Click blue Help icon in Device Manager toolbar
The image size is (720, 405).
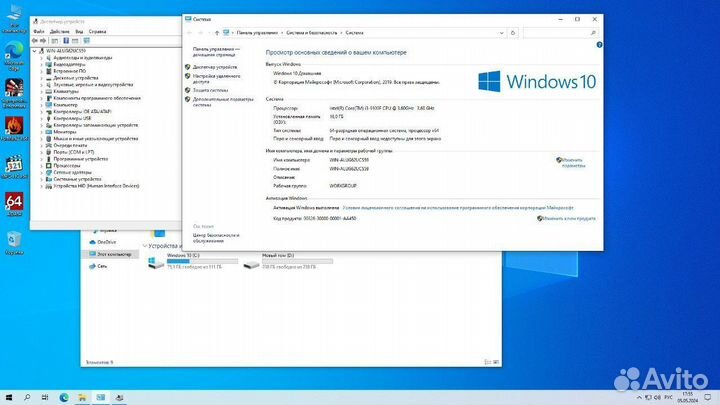(x=66, y=41)
